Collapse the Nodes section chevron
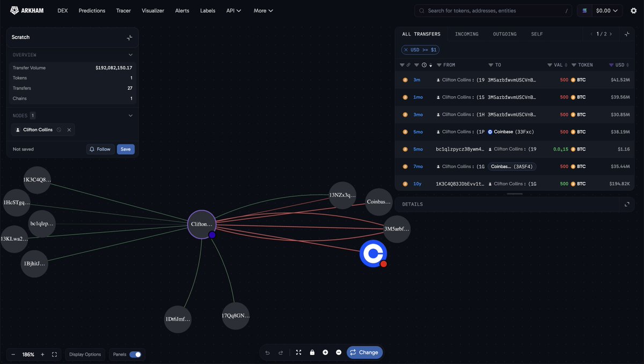The image size is (644, 364). click(x=130, y=115)
